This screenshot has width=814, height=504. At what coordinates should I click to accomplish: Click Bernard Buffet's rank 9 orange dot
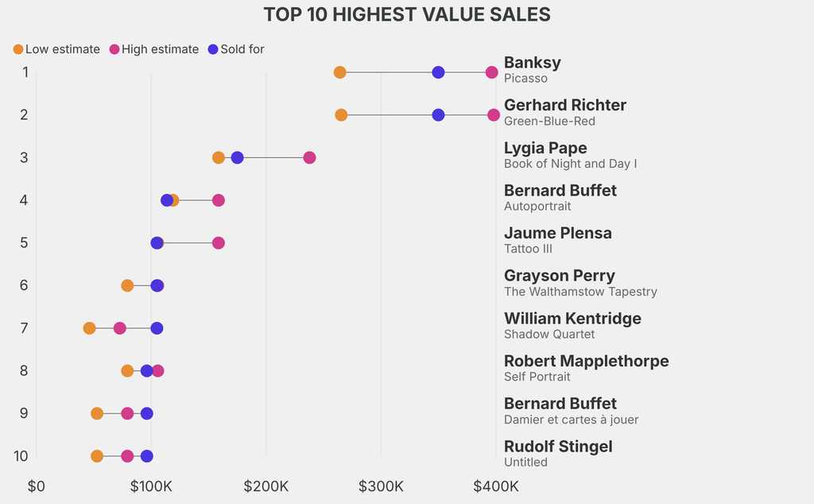point(97,413)
